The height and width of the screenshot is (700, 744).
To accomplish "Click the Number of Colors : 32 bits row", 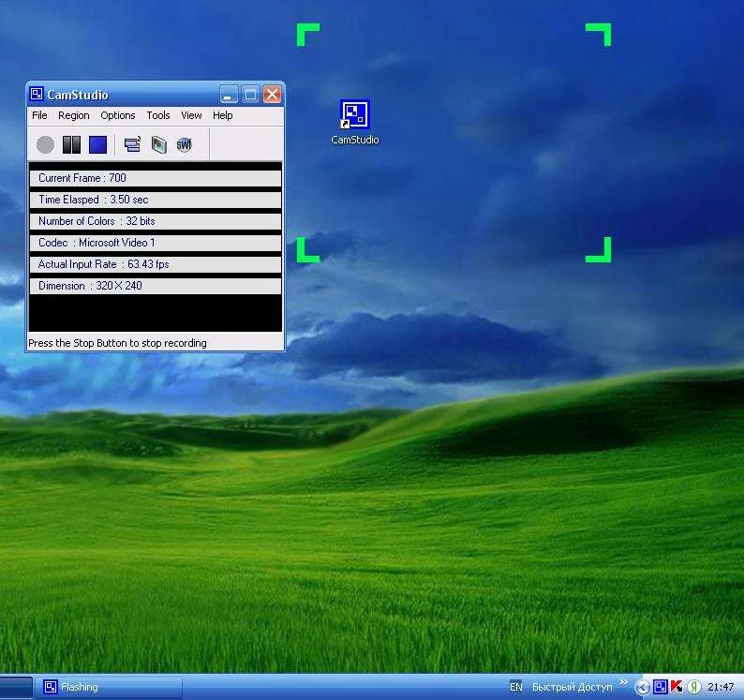I will click(156, 221).
